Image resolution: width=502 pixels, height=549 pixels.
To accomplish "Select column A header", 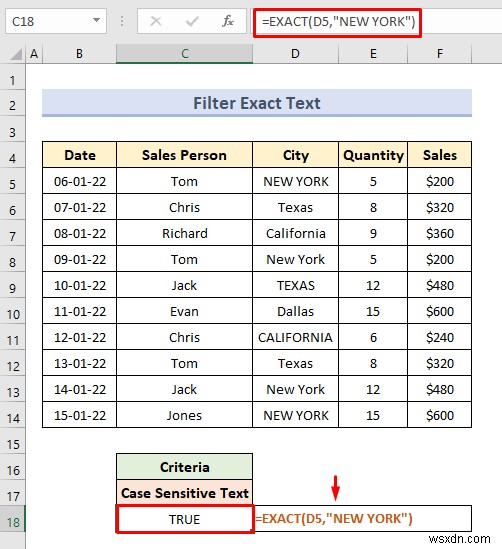I will [x=34, y=54].
